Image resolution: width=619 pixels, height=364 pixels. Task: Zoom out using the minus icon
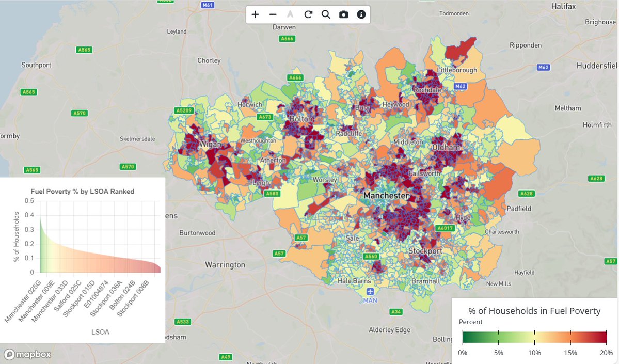[273, 14]
